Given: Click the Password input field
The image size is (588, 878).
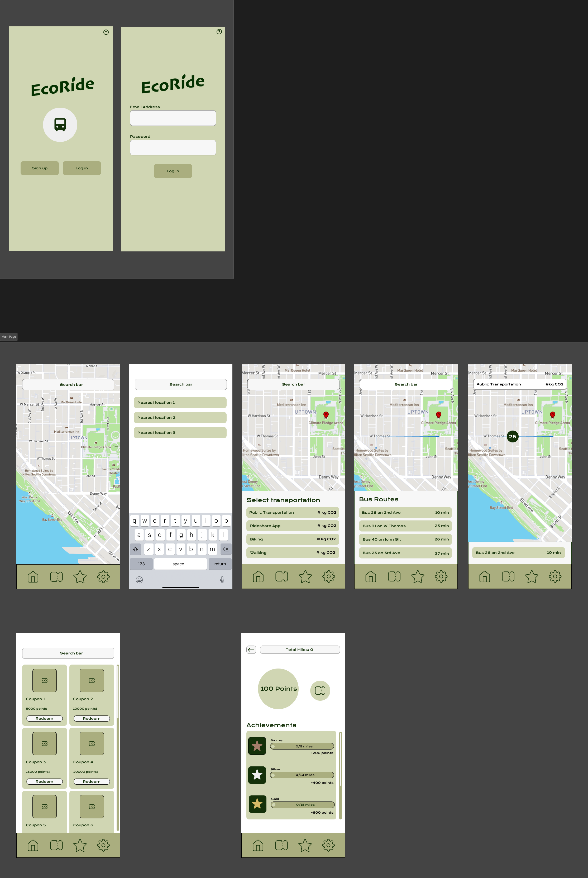Looking at the screenshot, I should (173, 148).
